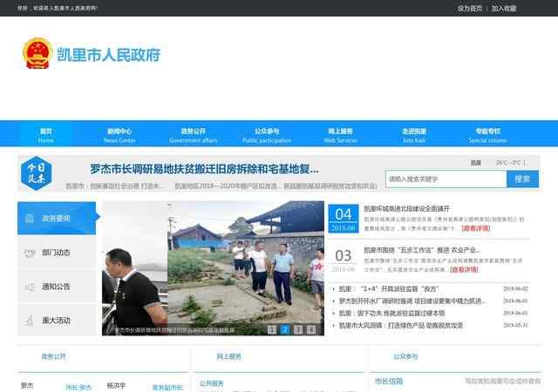Open the headline 罗杰市长调研易地扶贫搬迁
The height and width of the screenshot is (392, 558).
point(204,169)
